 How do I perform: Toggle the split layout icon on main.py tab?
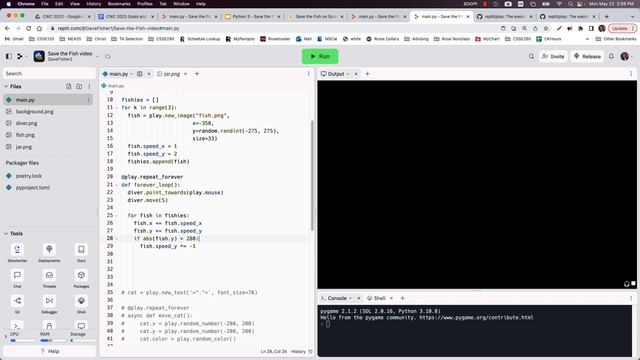[x=140, y=74]
